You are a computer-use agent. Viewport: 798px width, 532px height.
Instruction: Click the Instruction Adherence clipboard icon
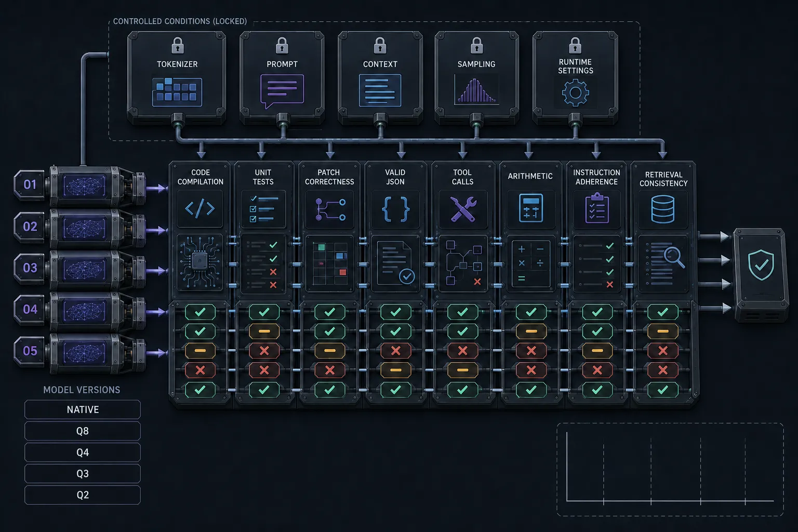coord(596,208)
